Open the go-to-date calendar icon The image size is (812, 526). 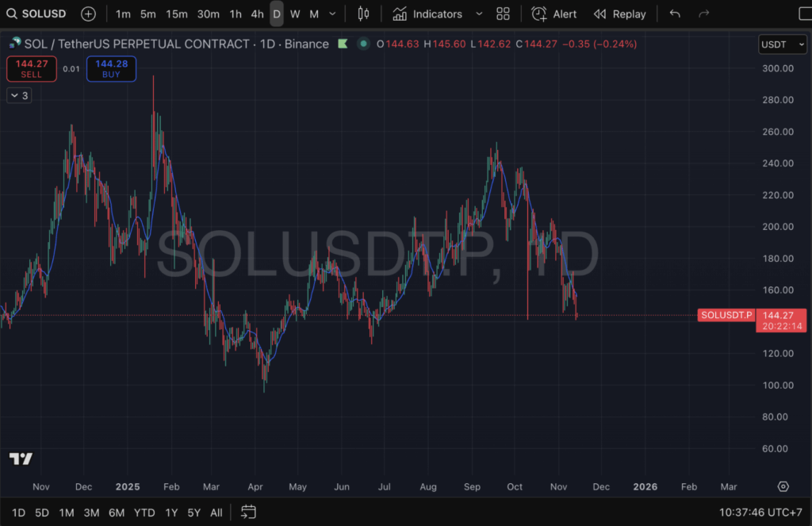coord(248,512)
